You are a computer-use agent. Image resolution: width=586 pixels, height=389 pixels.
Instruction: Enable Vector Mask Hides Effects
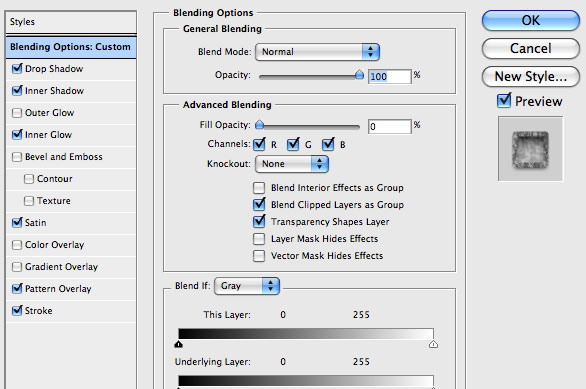(259, 256)
